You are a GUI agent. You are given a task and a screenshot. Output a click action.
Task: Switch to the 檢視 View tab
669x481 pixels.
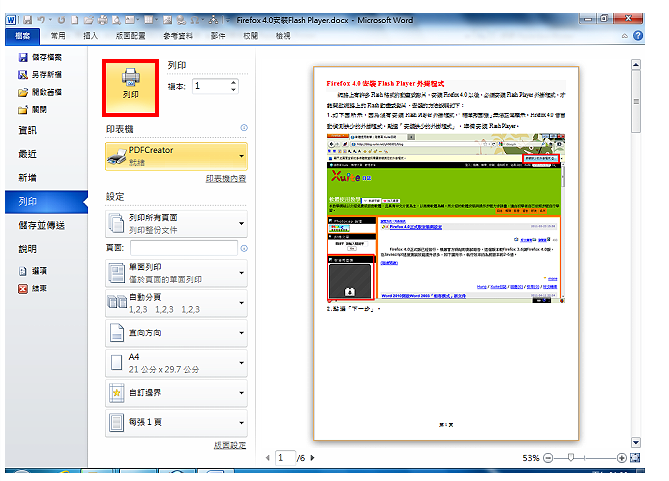pyautogui.click(x=283, y=36)
